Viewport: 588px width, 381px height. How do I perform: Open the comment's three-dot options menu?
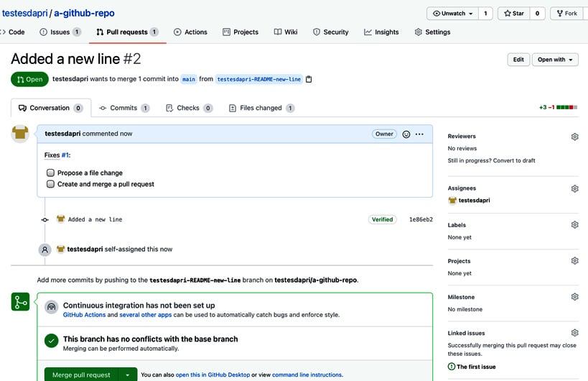coord(419,134)
